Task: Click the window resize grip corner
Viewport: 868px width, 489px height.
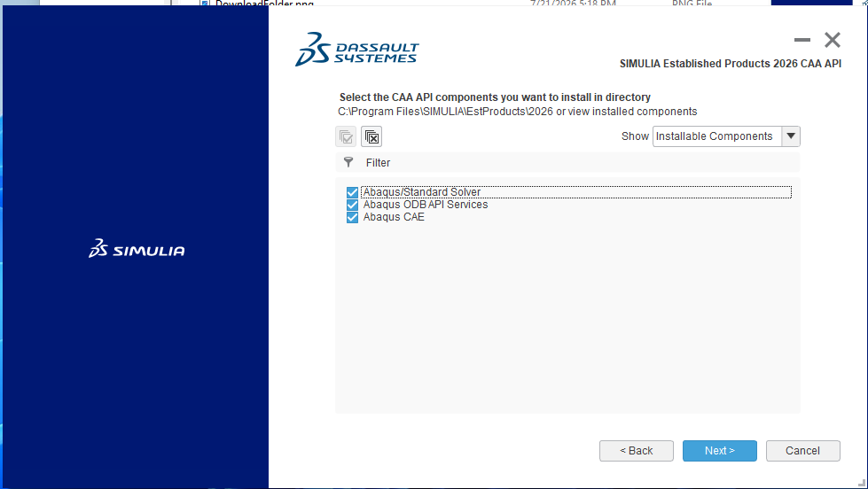Action: click(862, 483)
